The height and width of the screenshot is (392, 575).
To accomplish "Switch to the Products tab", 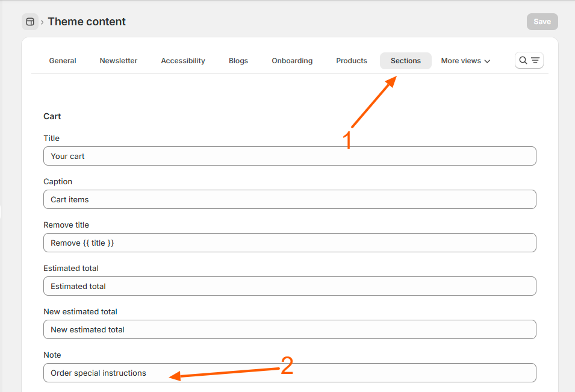I will [351, 60].
